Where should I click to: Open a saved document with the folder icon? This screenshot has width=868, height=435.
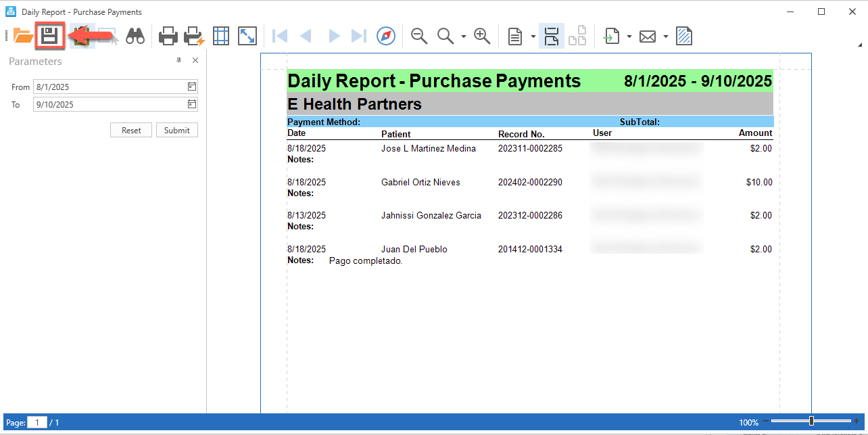(x=23, y=36)
